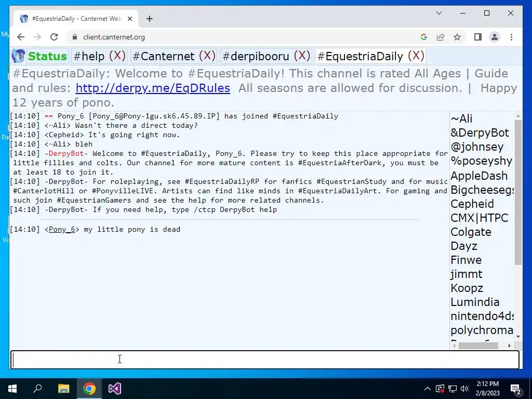Image resolution: width=532 pixels, height=399 pixels.
Task: Open the Windows notification center
Action: (x=516, y=389)
